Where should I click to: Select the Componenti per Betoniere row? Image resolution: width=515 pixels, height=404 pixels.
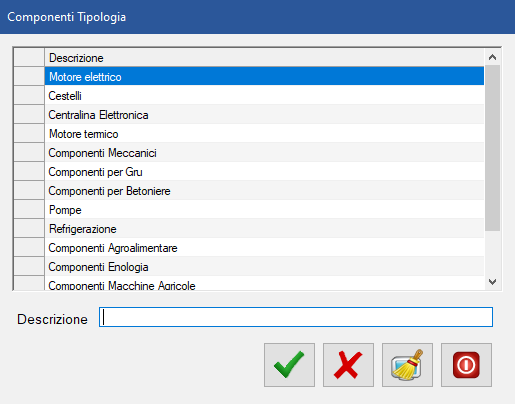point(264,190)
